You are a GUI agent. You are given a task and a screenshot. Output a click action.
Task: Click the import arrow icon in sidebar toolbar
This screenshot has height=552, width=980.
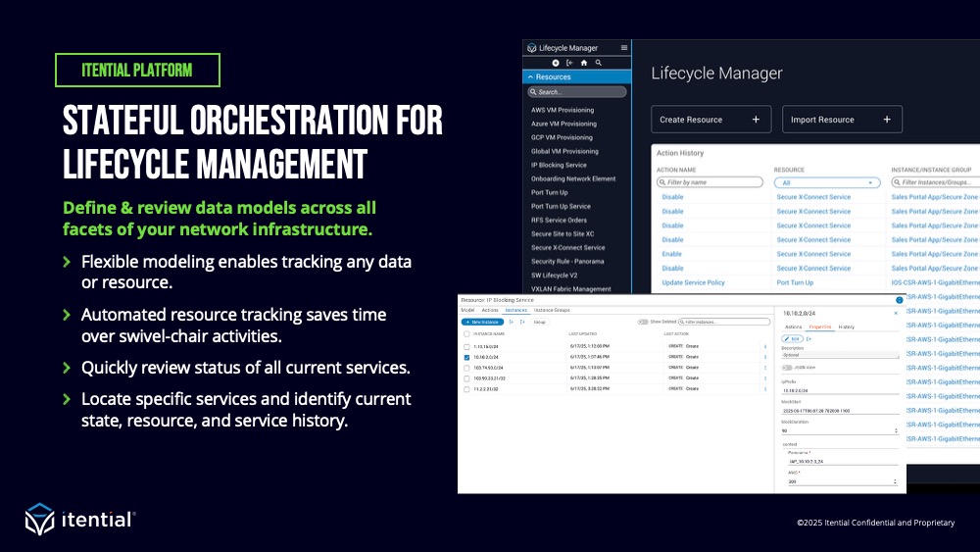pos(569,63)
